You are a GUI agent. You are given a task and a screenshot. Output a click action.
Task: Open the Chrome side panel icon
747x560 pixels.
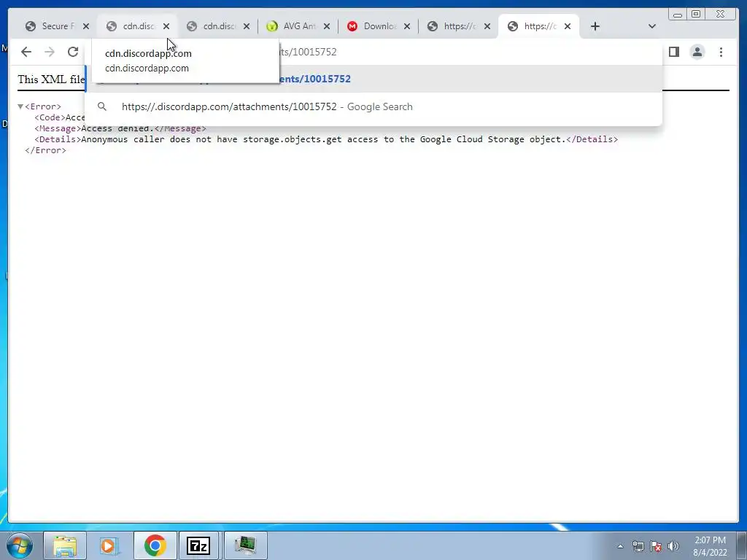click(673, 52)
